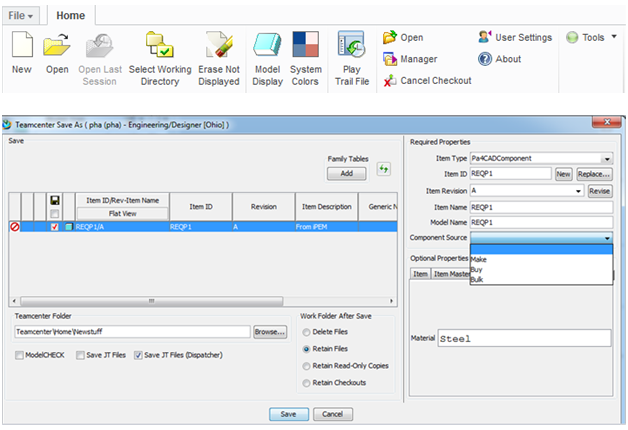Click the Flat View header toggle
Viewport: 628px width, 430px height.
(x=123, y=213)
